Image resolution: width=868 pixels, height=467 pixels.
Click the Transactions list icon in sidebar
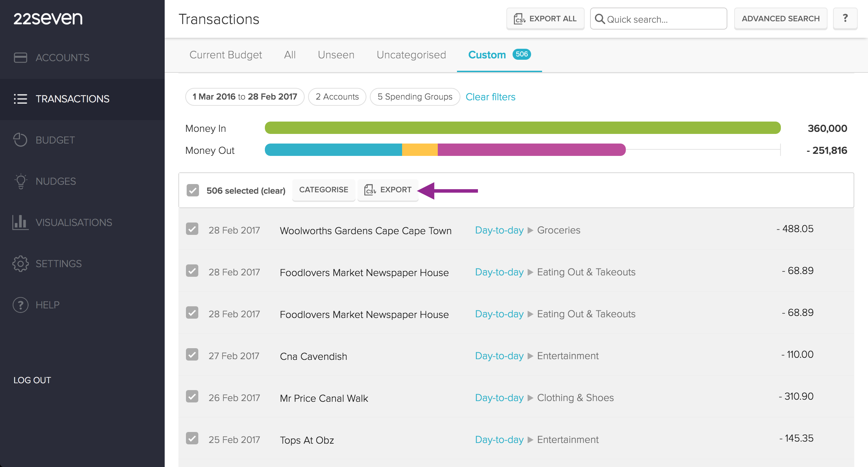tap(20, 99)
